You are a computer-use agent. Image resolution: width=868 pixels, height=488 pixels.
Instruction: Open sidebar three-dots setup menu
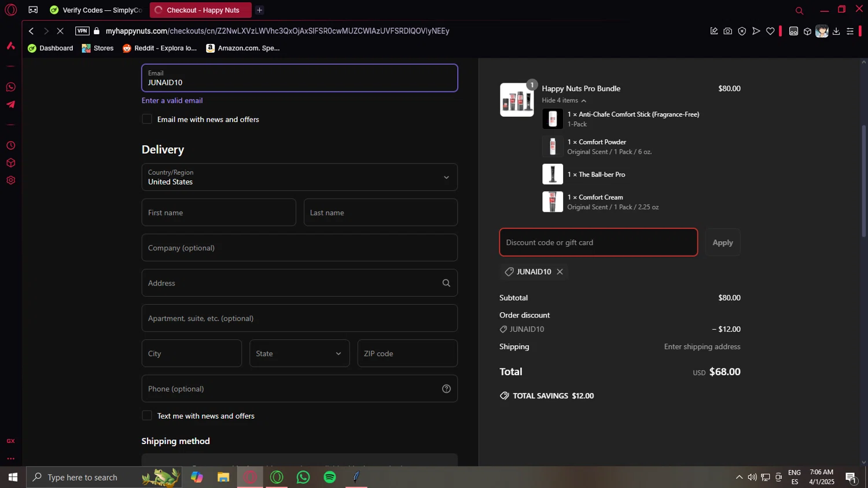coord(10,459)
